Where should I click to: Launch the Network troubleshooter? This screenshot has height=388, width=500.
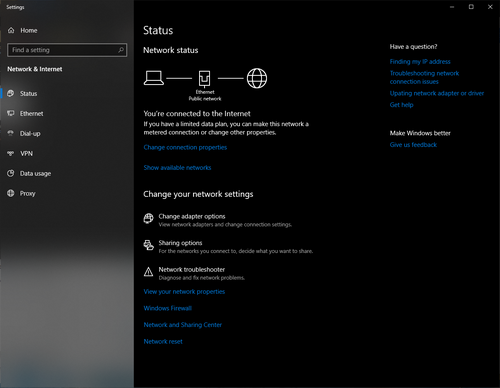(x=194, y=273)
